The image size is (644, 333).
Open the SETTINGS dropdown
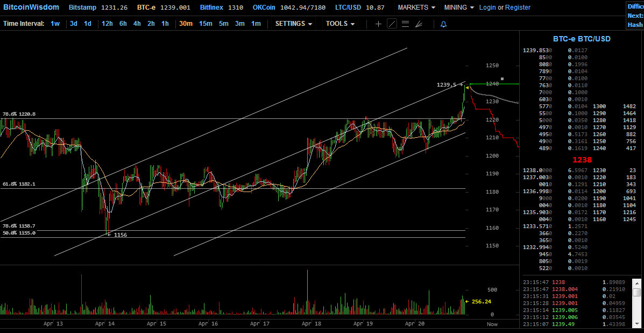tap(294, 24)
